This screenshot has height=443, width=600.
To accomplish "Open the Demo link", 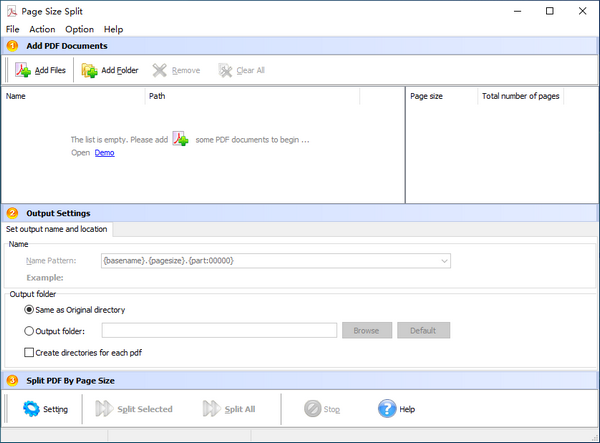I will (x=104, y=153).
